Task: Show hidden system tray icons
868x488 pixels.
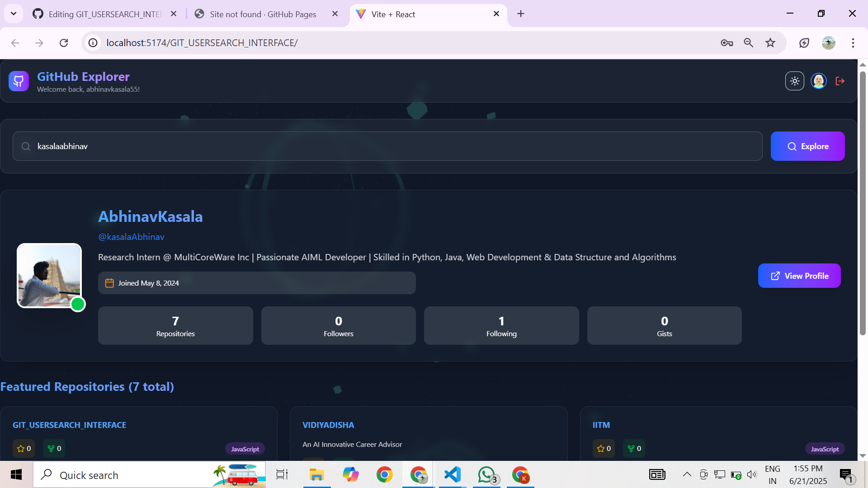Action: (687, 474)
